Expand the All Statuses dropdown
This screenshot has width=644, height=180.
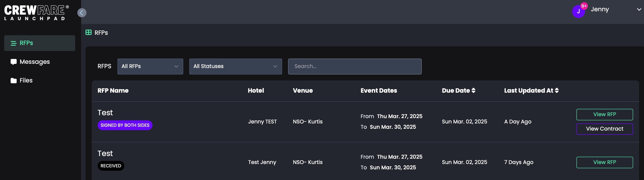236,67
